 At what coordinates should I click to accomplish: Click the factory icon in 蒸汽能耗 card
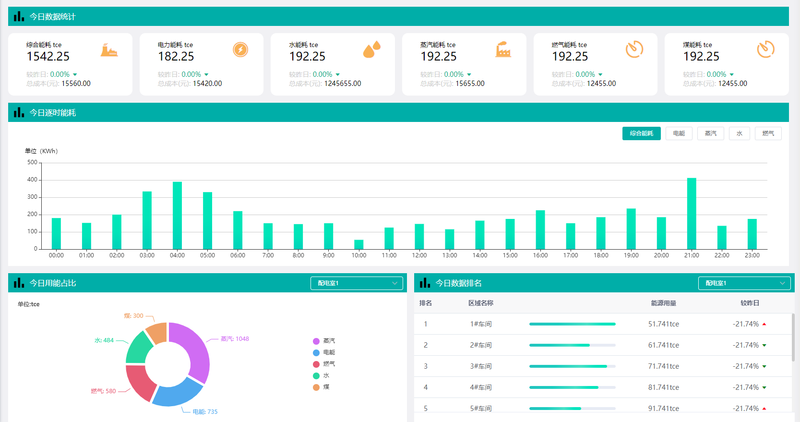point(503,50)
